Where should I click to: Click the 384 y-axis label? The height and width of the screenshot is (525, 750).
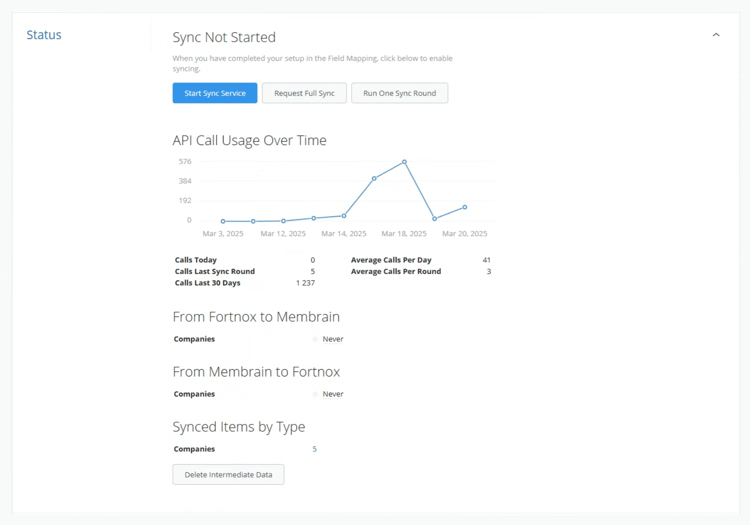pyautogui.click(x=185, y=181)
